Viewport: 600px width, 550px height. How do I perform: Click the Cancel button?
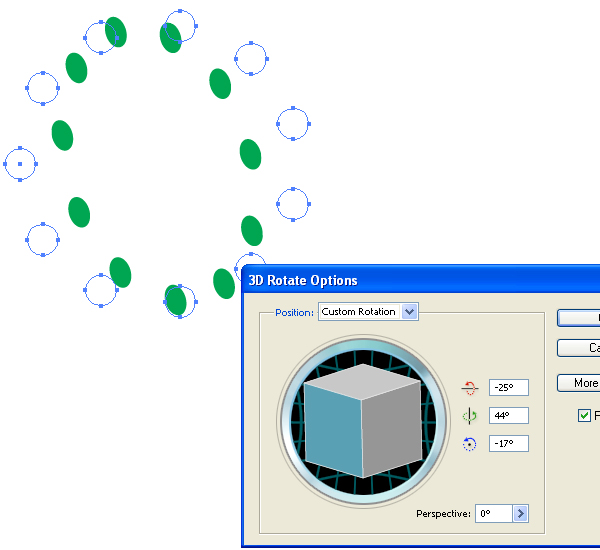[579, 348]
